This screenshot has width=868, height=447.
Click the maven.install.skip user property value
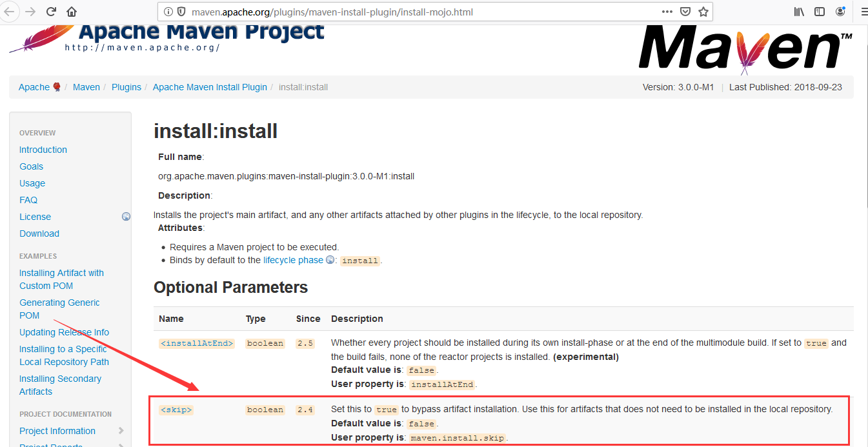(458, 438)
